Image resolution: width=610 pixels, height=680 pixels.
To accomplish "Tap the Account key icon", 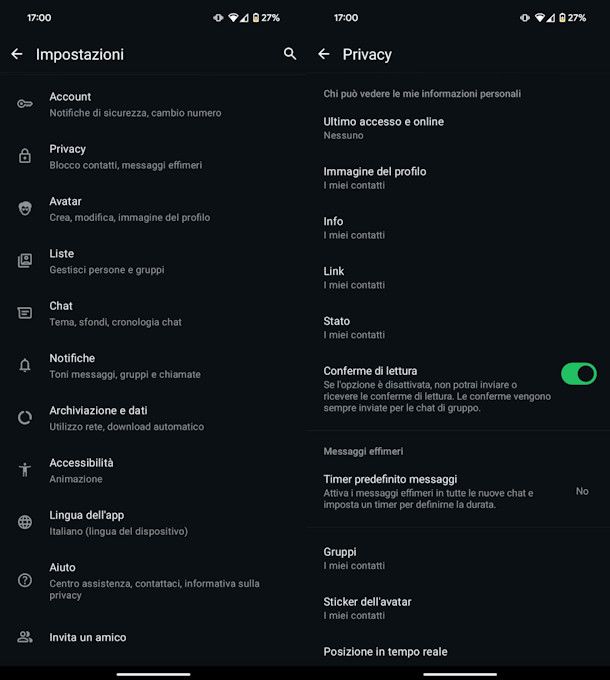I will (x=25, y=104).
